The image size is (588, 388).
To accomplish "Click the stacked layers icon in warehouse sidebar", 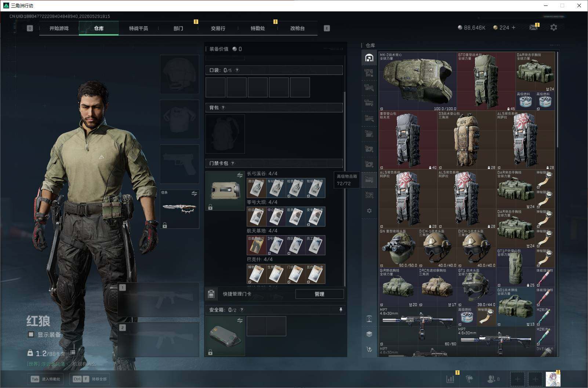I will [x=369, y=334].
